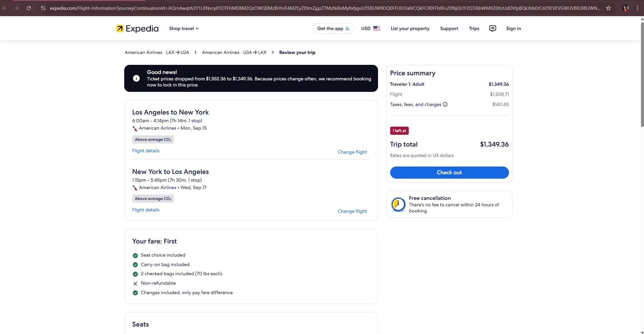
Task: Open the Shop travel dropdown
Action: point(184,29)
